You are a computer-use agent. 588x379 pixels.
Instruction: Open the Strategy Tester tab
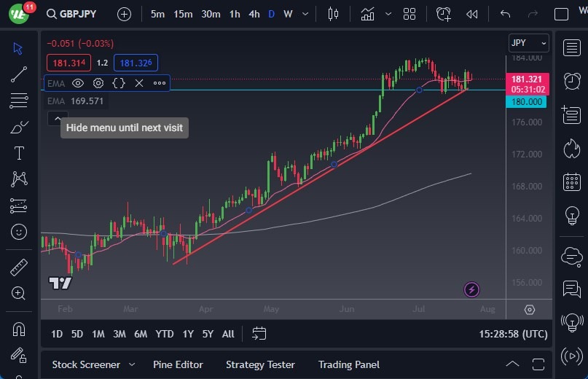click(x=260, y=364)
